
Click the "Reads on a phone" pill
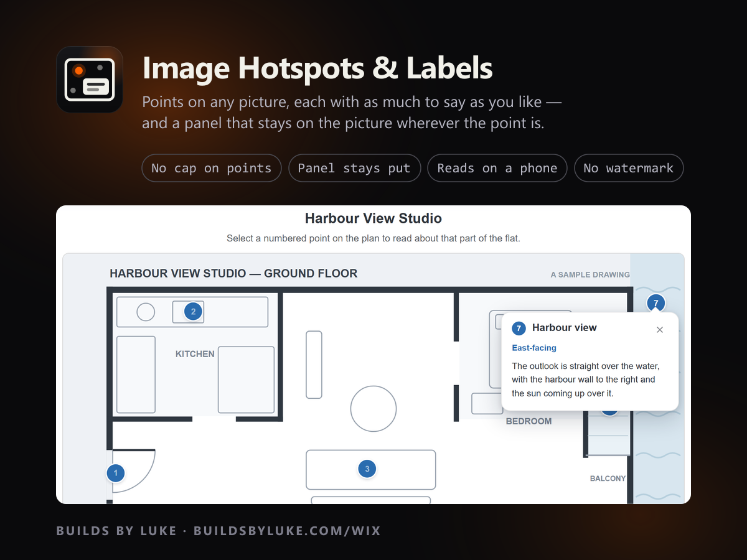coord(497,168)
